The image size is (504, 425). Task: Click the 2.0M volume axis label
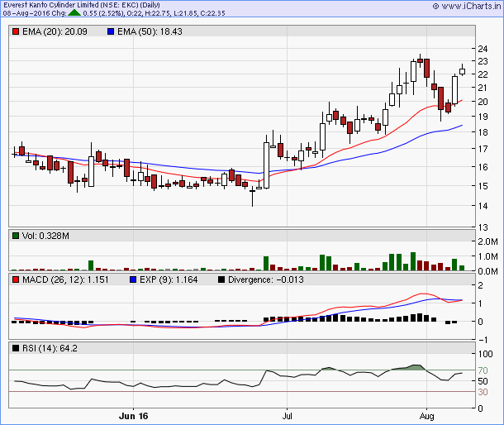coord(488,241)
